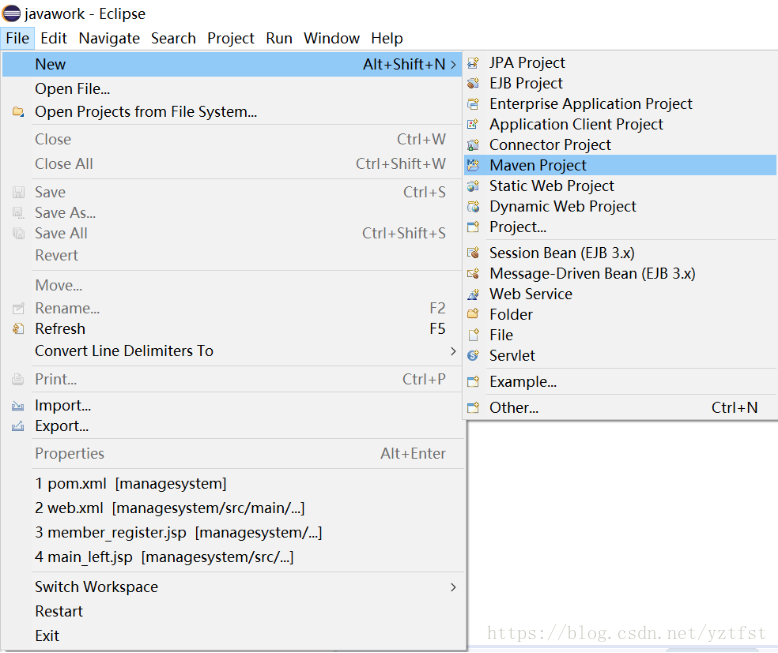Click the Dynamic Web Project icon
This screenshot has height=653, width=778.
tap(473, 206)
